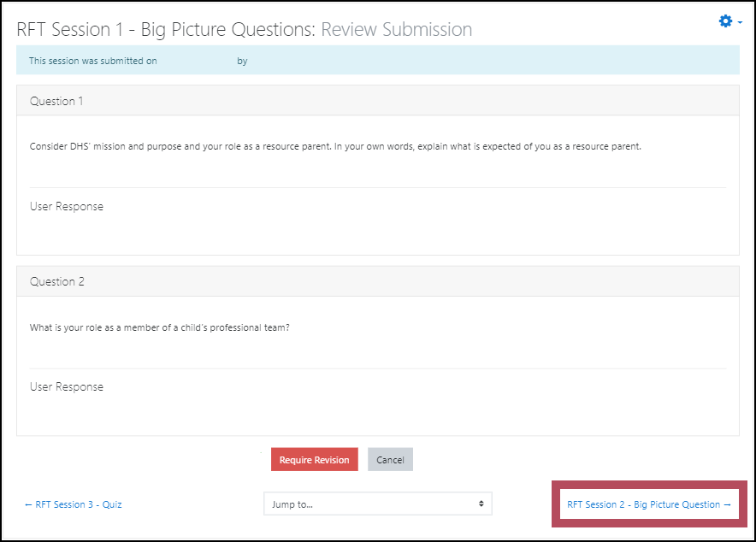Viewport: 756px width, 542px height.
Task: Open the settings gear menu
Action: (x=725, y=21)
